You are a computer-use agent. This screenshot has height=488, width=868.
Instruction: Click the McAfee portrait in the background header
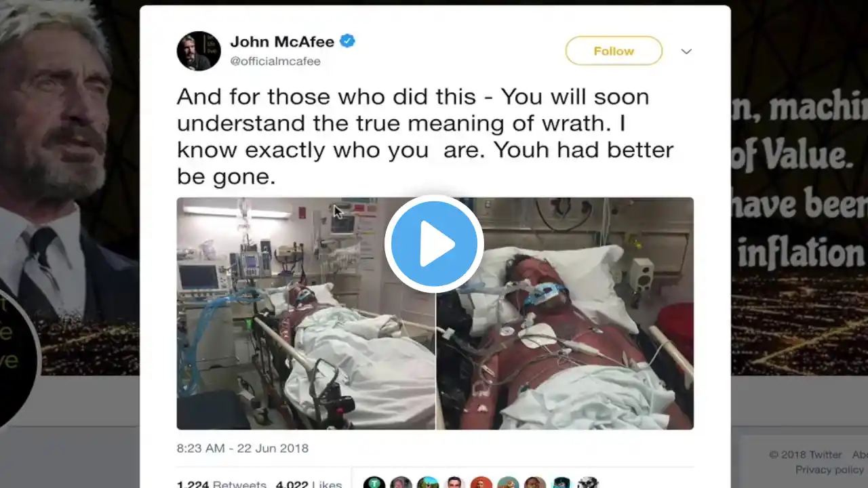pyautogui.click(x=58, y=156)
